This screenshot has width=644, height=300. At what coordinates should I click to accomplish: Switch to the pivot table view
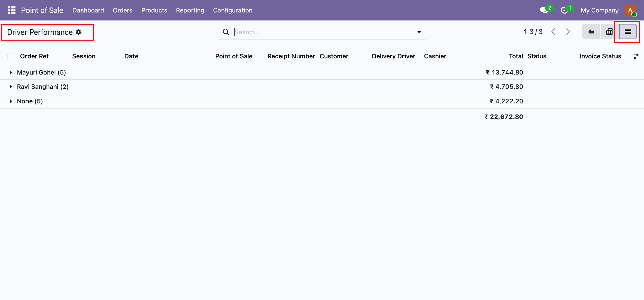609,32
